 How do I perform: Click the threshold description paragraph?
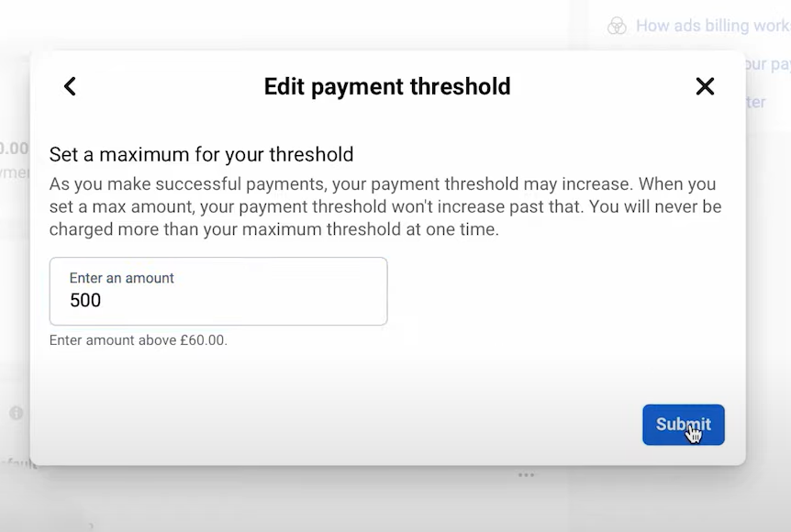click(385, 206)
